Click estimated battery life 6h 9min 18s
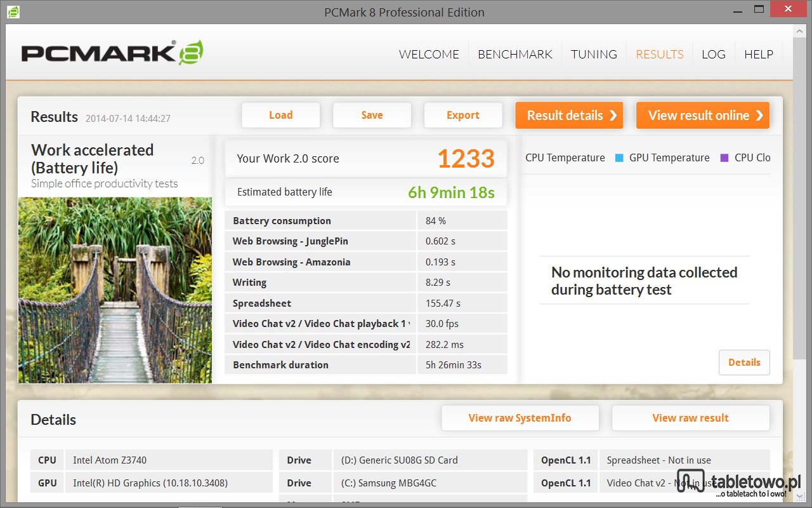 coord(451,192)
